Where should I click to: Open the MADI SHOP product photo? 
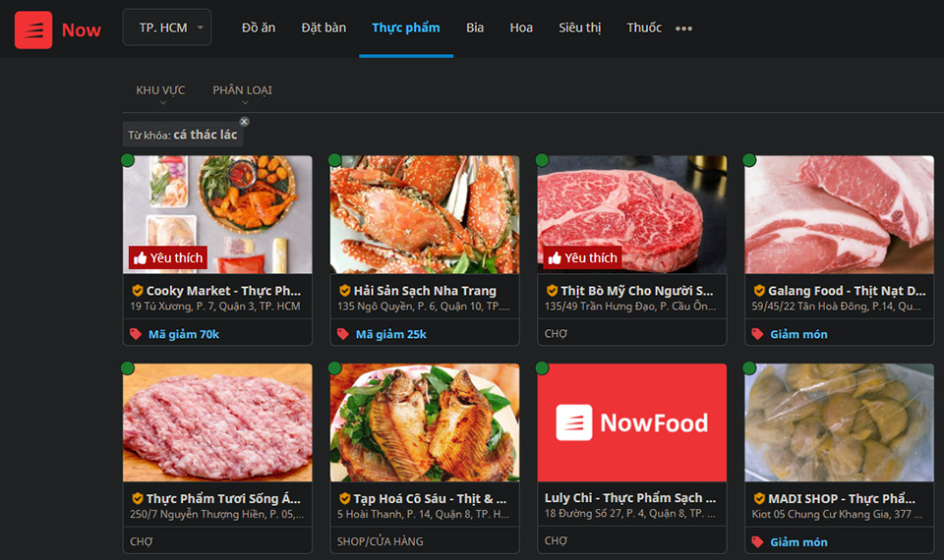click(x=839, y=422)
